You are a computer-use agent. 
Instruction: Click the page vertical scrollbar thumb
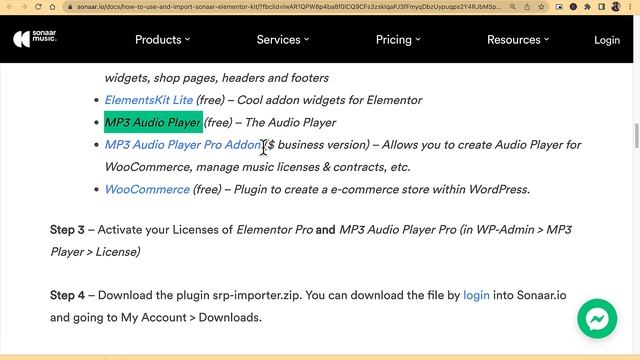(636, 136)
